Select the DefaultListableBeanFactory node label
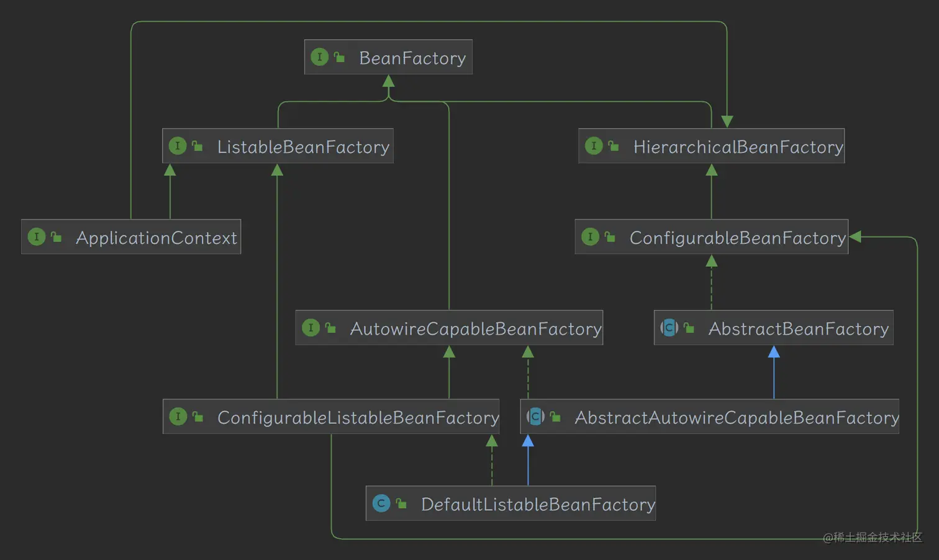 click(x=538, y=504)
